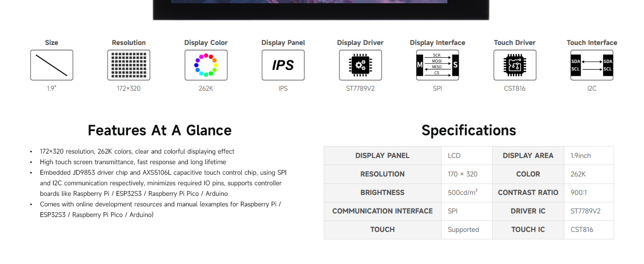Click the Size diagonal line icon
Viewport: 644px width, 264px height.
(51, 65)
